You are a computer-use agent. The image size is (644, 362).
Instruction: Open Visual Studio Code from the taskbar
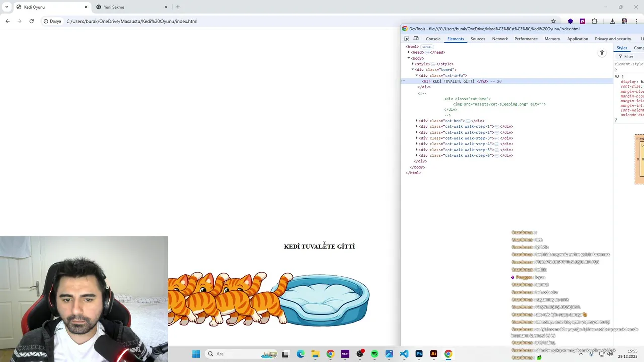[404, 354]
